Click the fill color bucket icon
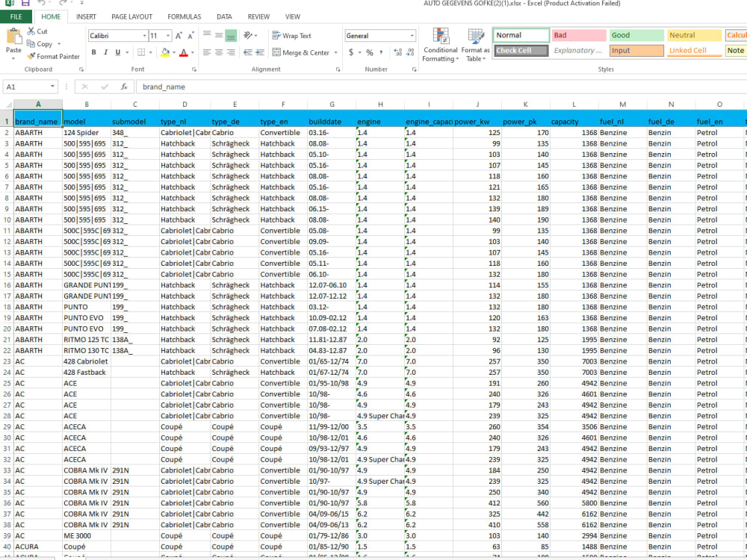The height and width of the screenshot is (560, 747). (x=165, y=52)
